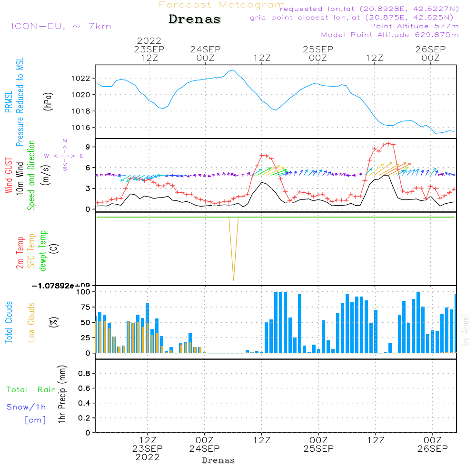Click the 0.2 precipitation axis value
476x476 pixels.
84,418
